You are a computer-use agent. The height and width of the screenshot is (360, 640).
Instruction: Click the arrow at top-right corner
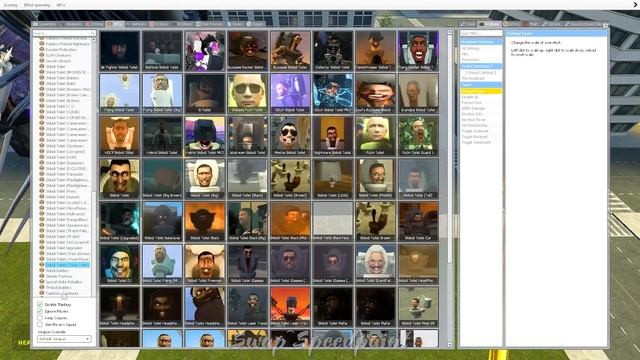coord(636,4)
